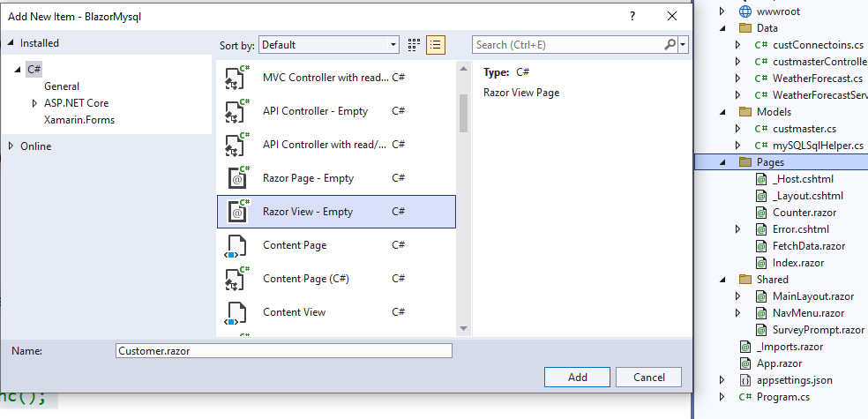Expand the Online templates node
Screen dimensions: 868x419
pos(11,146)
